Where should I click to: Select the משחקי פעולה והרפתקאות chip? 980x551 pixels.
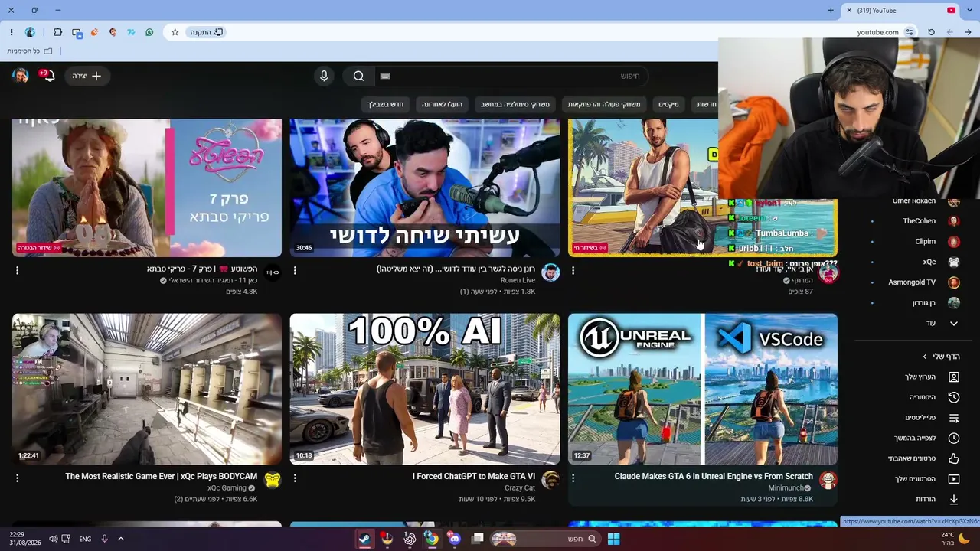[x=604, y=104]
